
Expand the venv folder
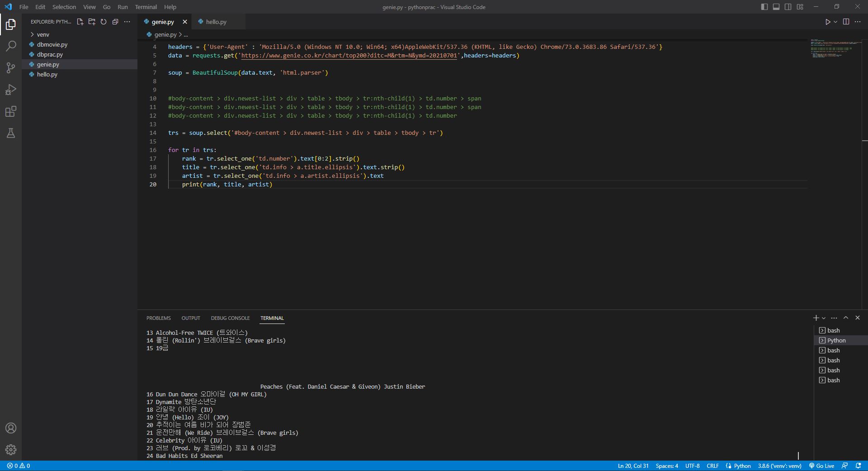point(80,34)
